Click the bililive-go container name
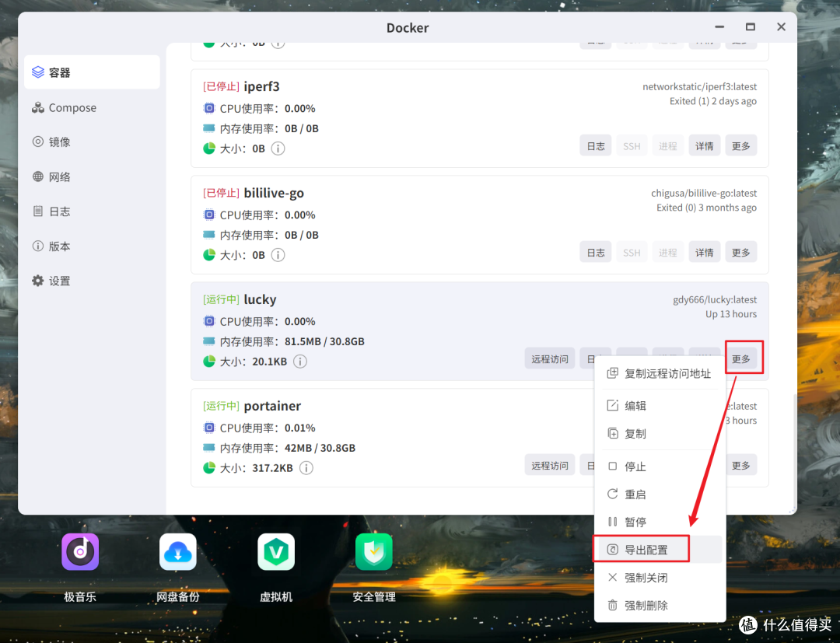 point(274,193)
